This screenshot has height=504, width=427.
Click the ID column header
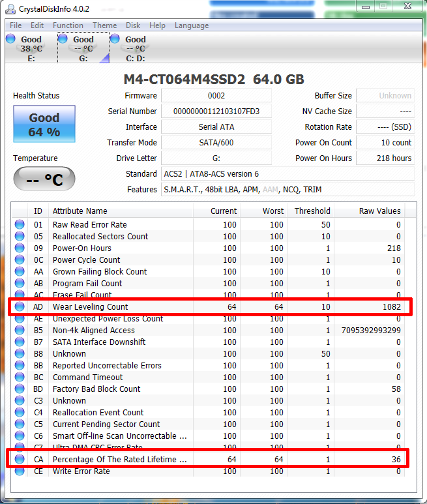coord(38,211)
